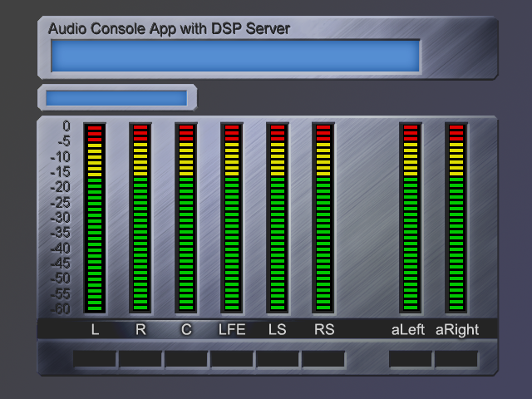Click the -55 dB scale mark
The image size is (532, 399).
click(61, 293)
